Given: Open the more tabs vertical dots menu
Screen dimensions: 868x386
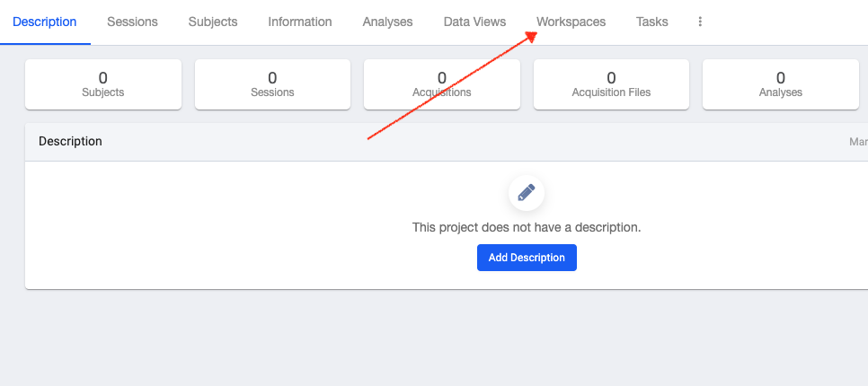Looking at the screenshot, I should [x=700, y=22].
